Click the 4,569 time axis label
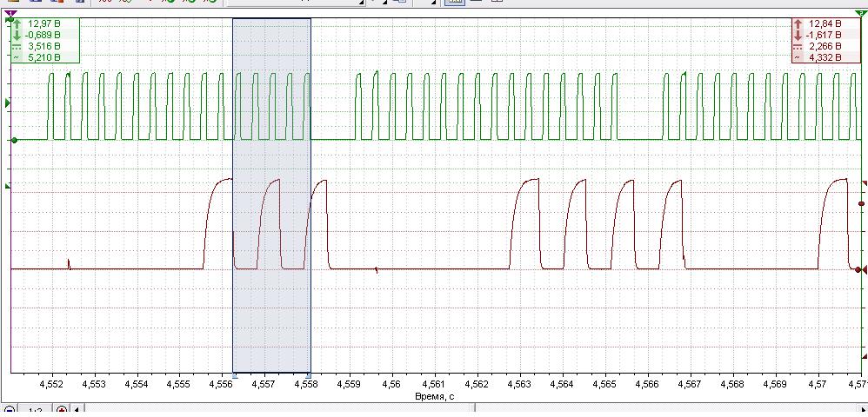This screenshot has width=868, height=417. click(775, 384)
